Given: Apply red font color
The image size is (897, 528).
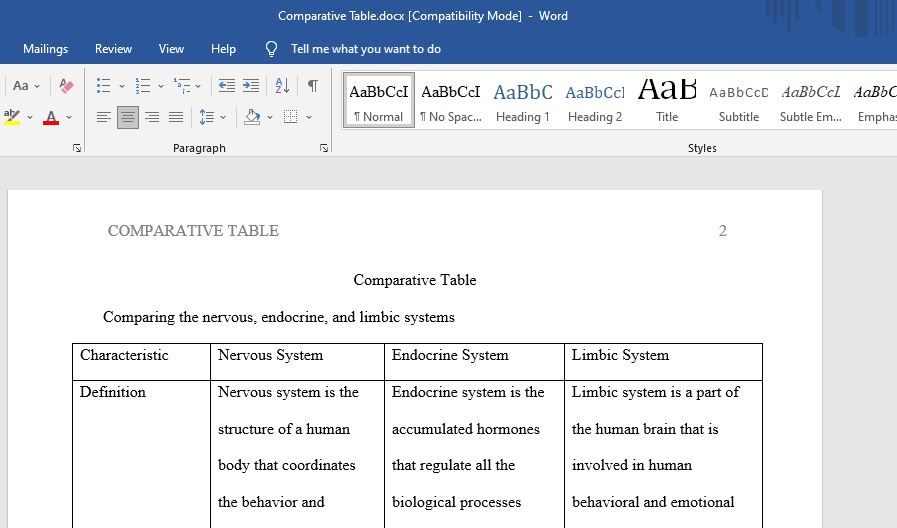Looking at the screenshot, I should point(51,117).
